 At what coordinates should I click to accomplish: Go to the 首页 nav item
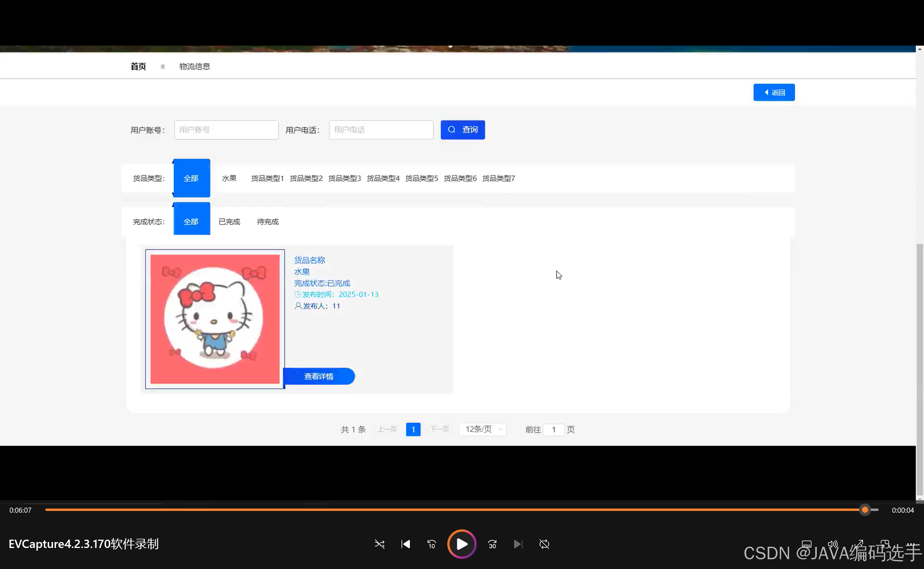(x=138, y=67)
